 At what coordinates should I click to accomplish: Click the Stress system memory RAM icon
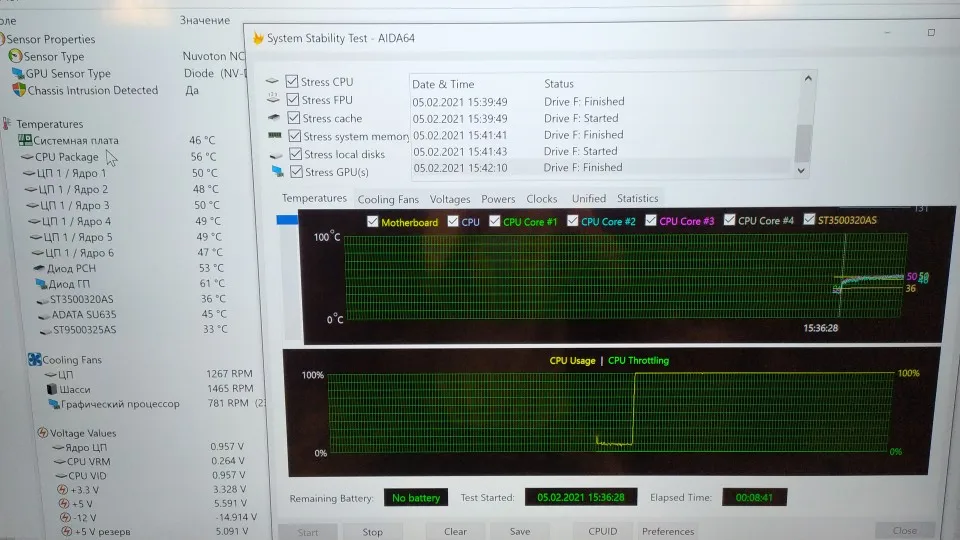tap(275, 135)
